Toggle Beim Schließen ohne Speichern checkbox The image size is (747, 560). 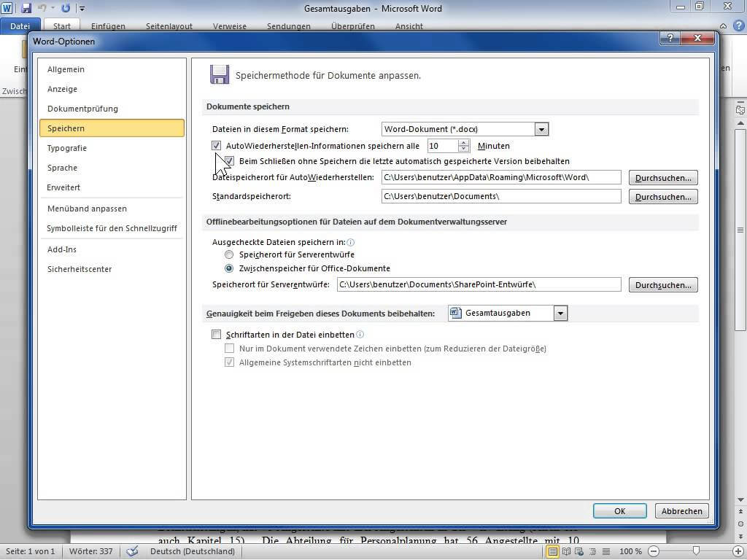230,161
